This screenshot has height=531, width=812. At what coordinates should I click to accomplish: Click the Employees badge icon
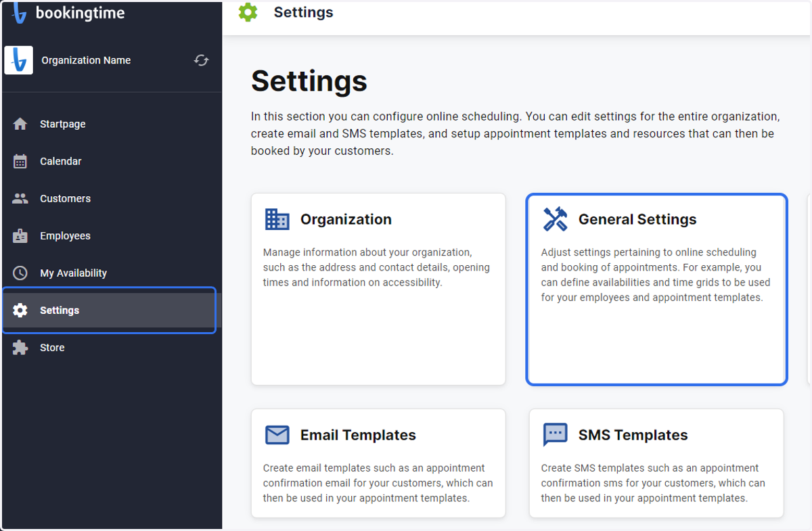[20, 235]
